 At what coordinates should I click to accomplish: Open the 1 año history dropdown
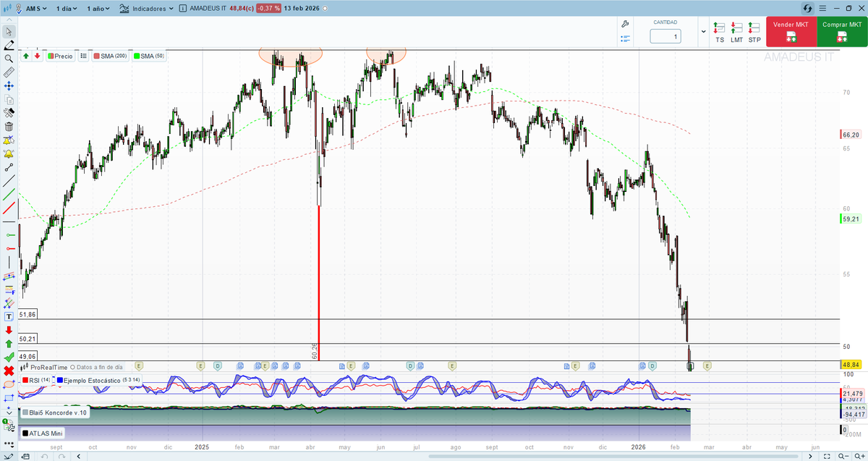pos(99,9)
